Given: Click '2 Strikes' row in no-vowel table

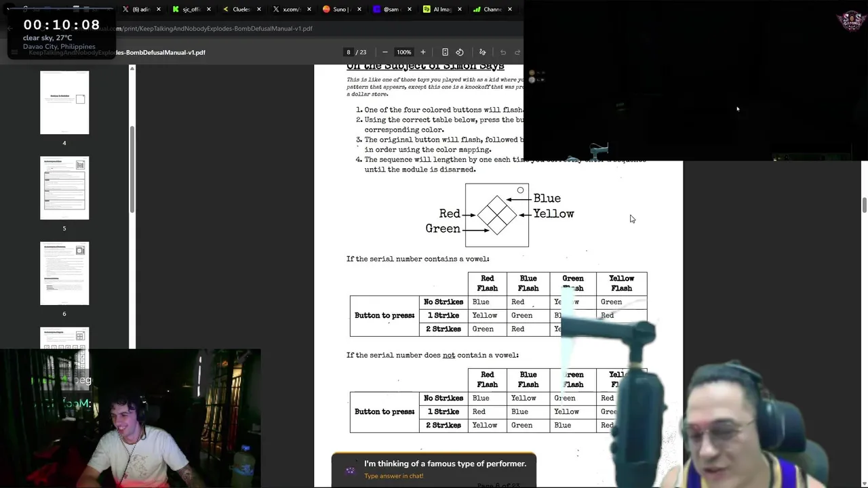Looking at the screenshot, I should [443, 425].
